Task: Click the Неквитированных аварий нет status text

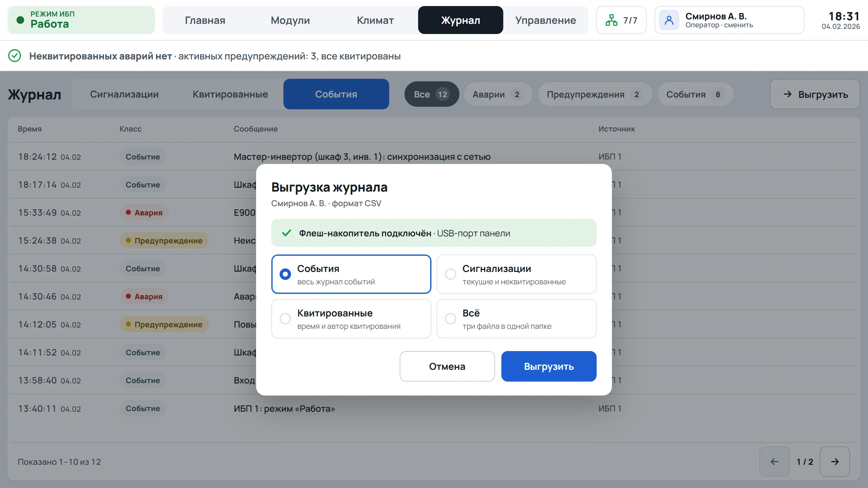Action: pyautogui.click(x=100, y=56)
